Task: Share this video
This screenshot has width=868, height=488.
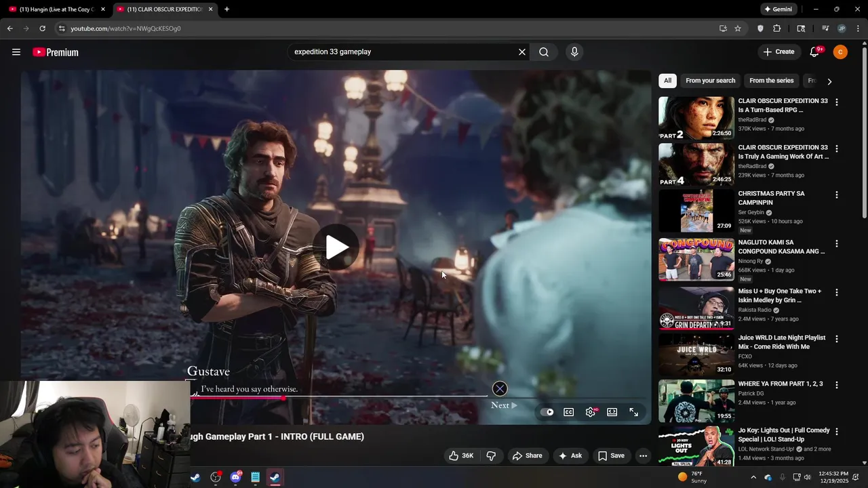Action: coord(527,455)
